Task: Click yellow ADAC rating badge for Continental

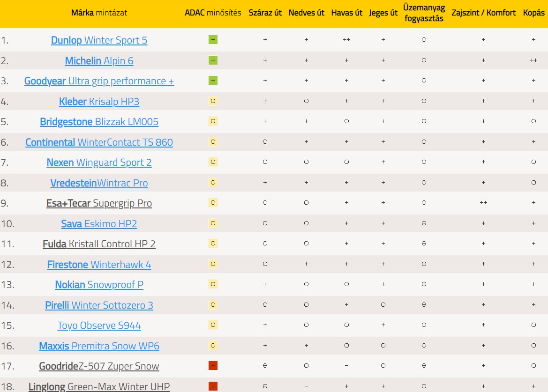Action: click(x=213, y=142)
